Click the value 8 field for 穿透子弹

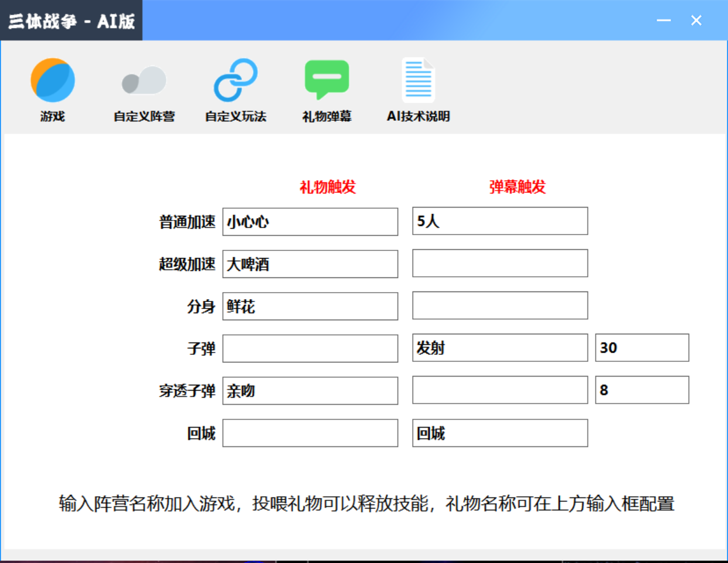pyautogui.click(x=641, y=390)
